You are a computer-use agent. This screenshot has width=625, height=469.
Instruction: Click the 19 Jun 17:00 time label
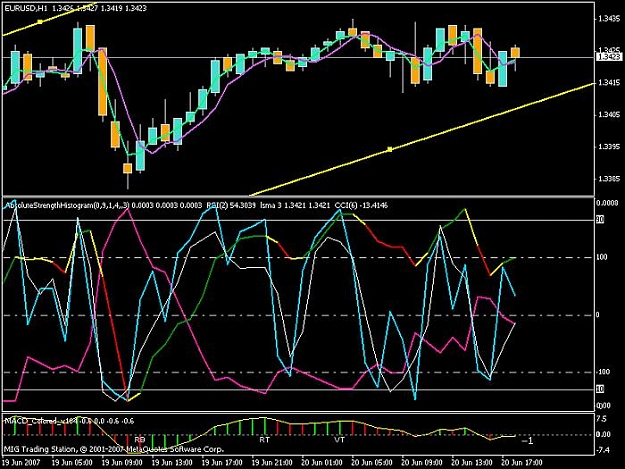[x=222, y=463]
